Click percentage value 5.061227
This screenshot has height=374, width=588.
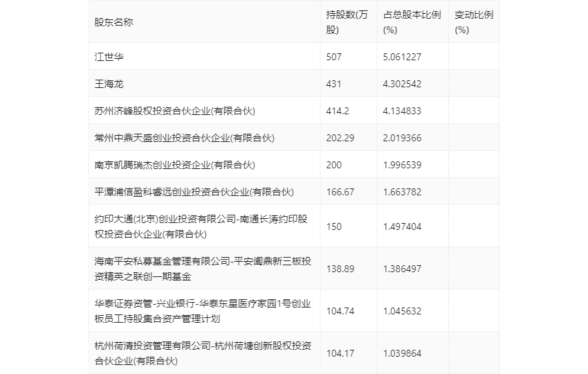pyautogui.click(x=402, y=57)
